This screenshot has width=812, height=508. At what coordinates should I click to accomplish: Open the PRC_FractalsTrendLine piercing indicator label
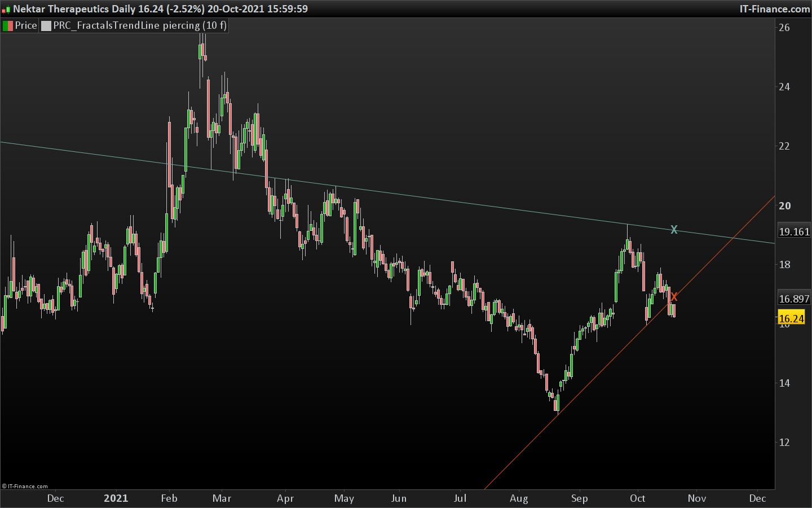[x=140, y=25]
